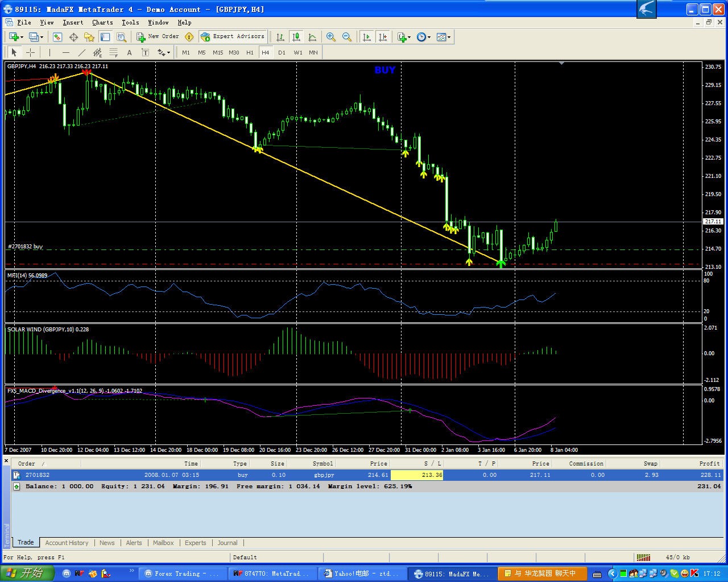Click the yellow MetaEditor diamond icon
728x582 pixels.
click(x=189, y=37)
